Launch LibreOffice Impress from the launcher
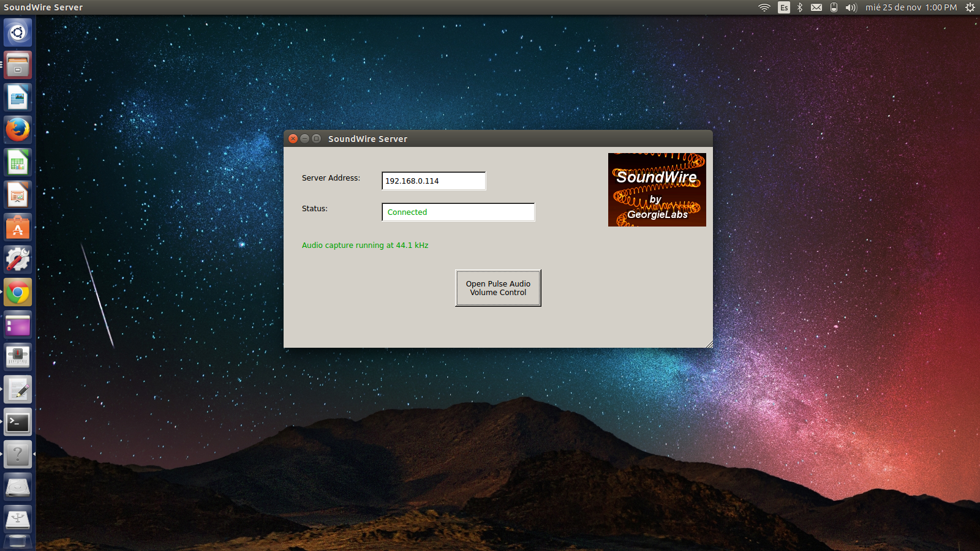The height and width of the screenshot is (551, 980). 18,195
